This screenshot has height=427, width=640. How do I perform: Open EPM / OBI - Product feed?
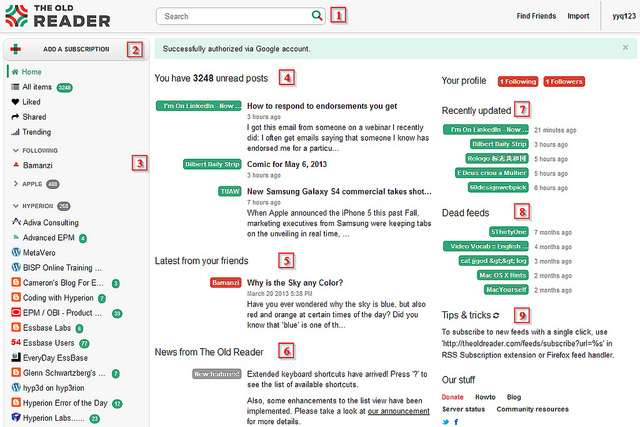tap(62, 313)
